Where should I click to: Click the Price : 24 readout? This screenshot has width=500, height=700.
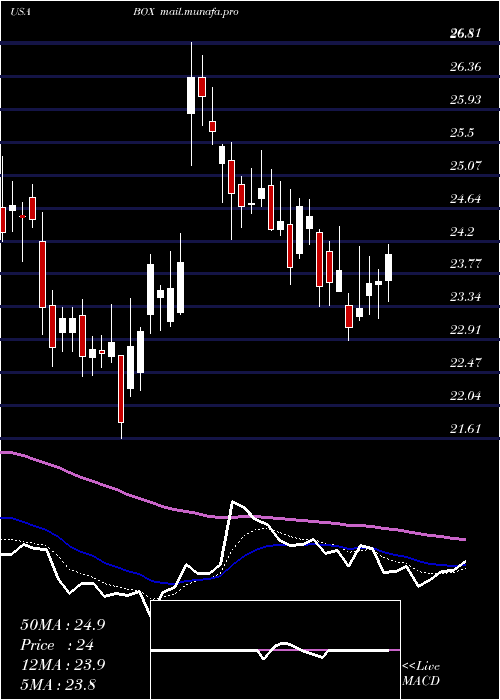57,645
